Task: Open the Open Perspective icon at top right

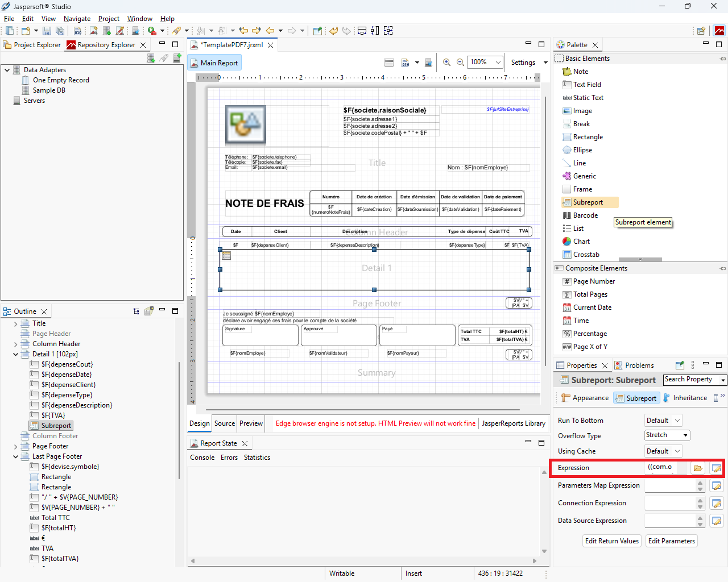Action: (x=701, y=31)
